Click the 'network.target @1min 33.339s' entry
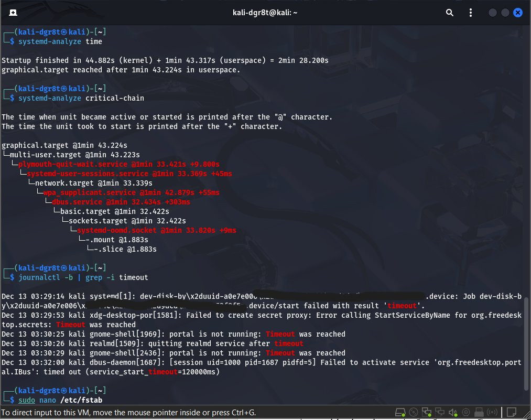Viewport: 531px width, 420px height. pyautogui.click(x=94, y=183)
